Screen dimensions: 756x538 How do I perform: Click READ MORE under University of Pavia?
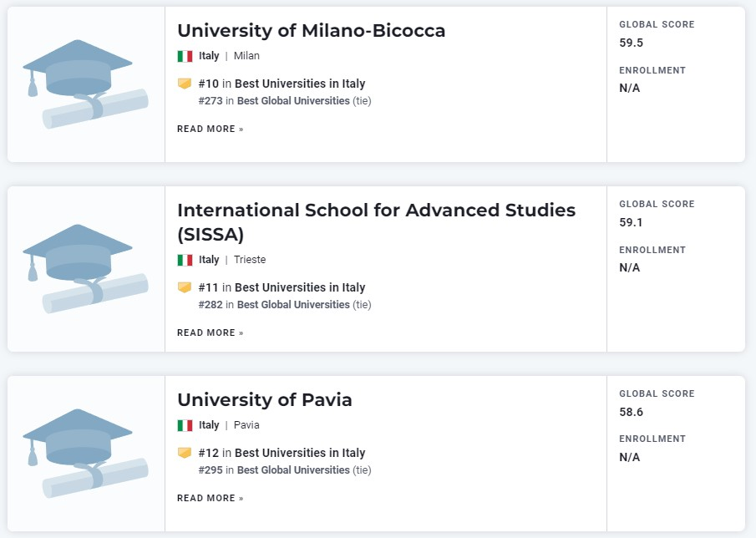[211, 499]
